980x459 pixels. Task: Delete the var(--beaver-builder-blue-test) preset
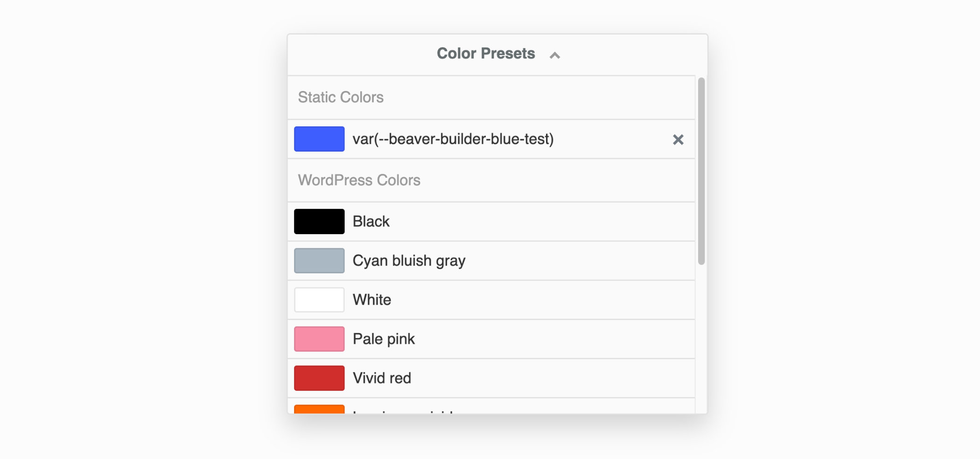[x=678, y=139]
